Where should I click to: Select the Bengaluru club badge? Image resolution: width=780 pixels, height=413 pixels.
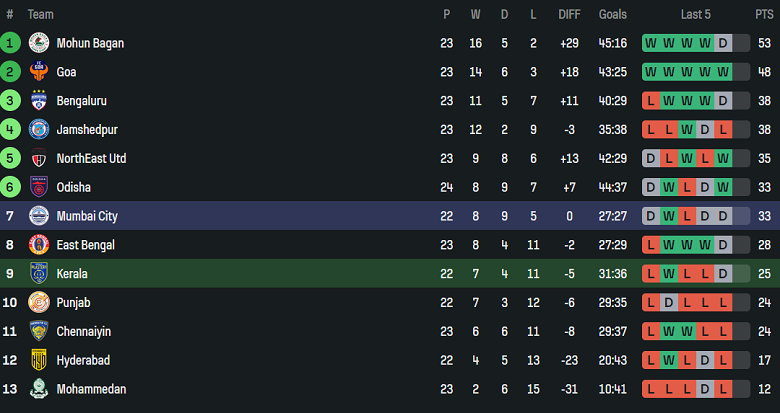coord(39,101)
